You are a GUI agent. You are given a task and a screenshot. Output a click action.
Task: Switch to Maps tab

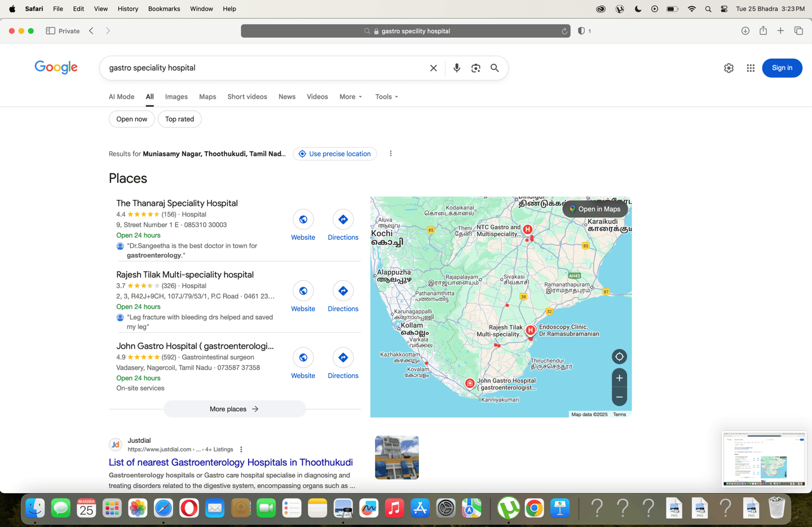[x=208, y=97]
